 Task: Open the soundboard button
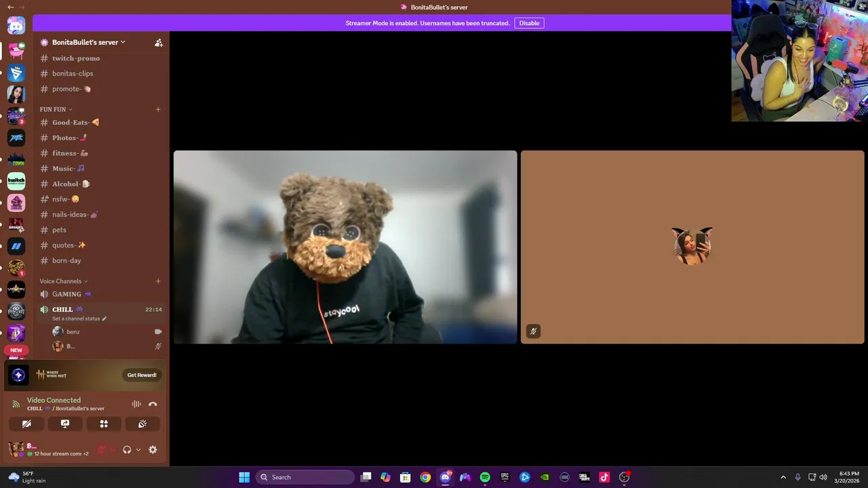142,424
